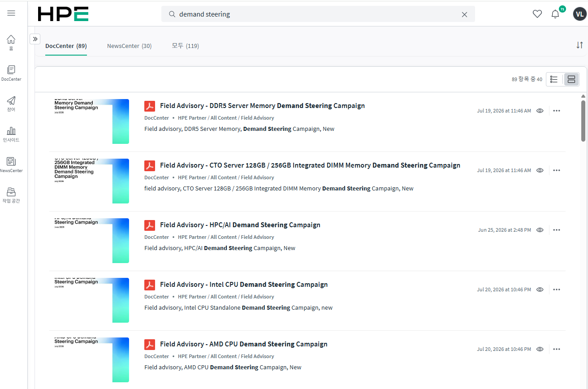
Task: Preview CTO Server 128GB advisory via eye icon
Action: pos(540,170)
